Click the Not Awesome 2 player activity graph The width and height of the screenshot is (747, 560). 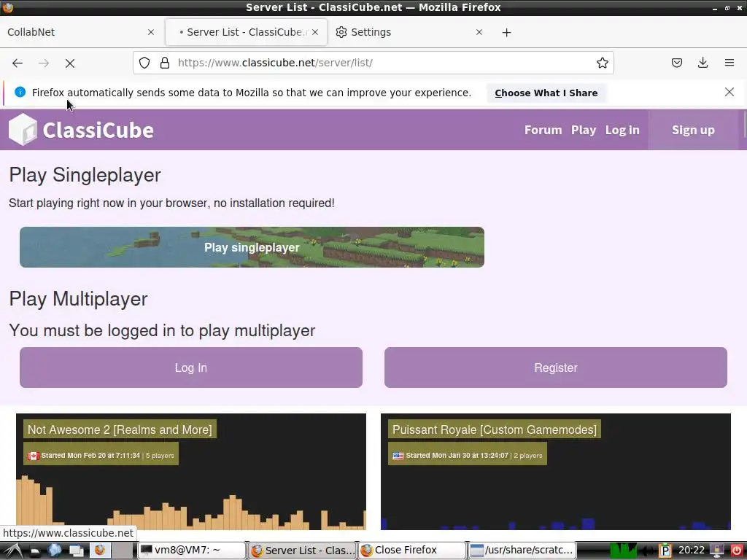191,502
